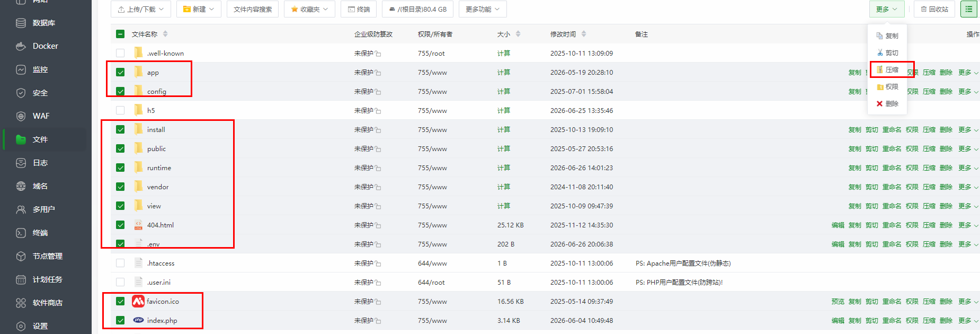Sort by 修改时间 arrows icon
The image size is (980, 334).
584,34
